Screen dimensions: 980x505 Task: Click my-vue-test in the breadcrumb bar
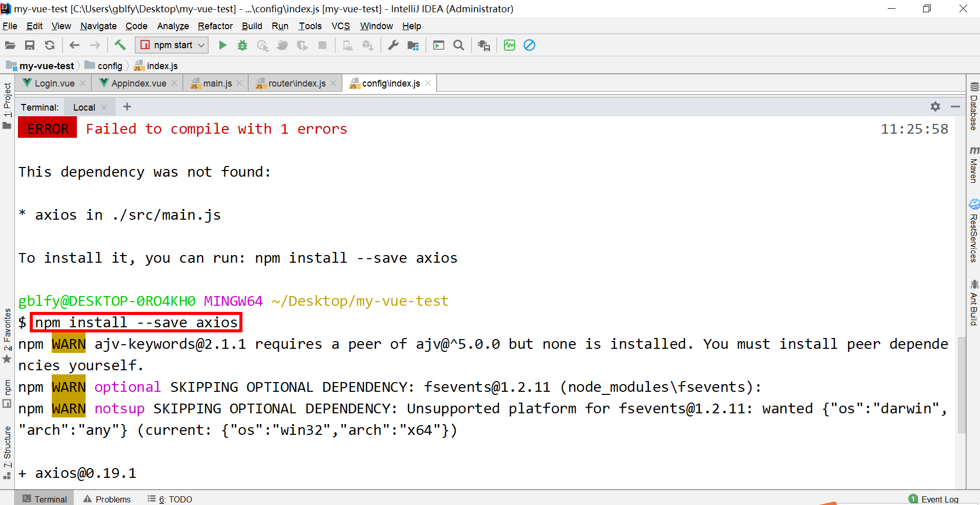tap(41, 66)
